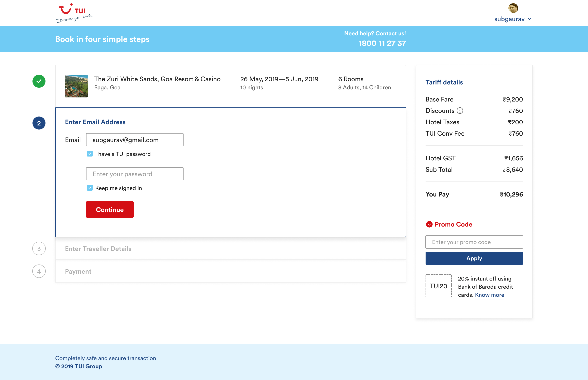The width and height of the screenshot is (588, 380).
Task: Click the green completed step checkmark
Action: click(39, 81)
